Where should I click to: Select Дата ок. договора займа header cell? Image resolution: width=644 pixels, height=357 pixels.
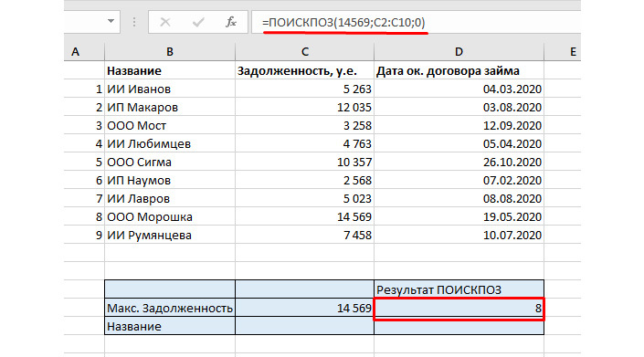(459, 70)
